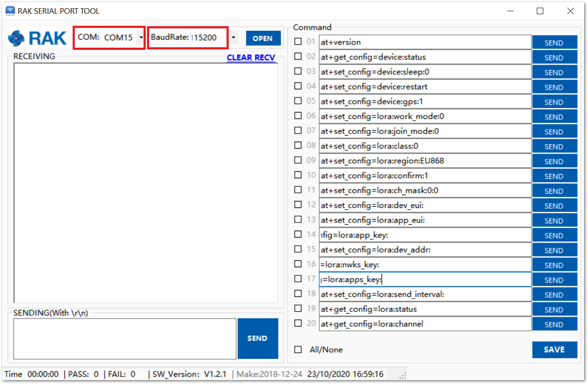Send the device:status command

(554, 58)
